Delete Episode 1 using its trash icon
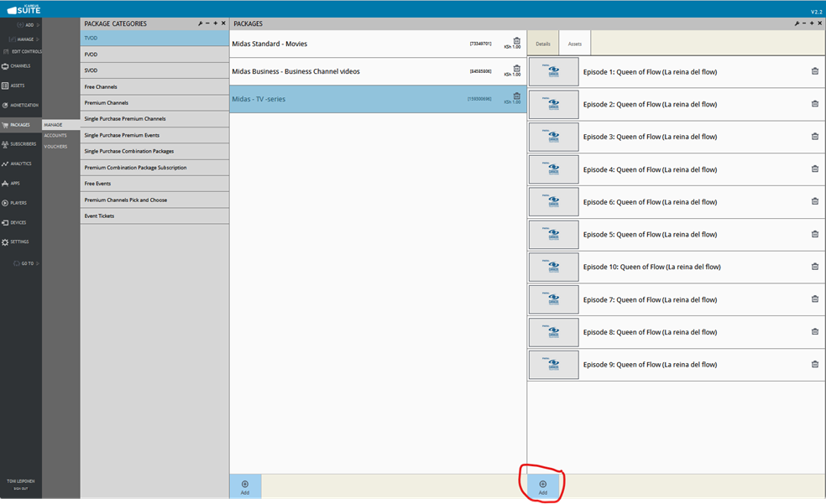 814,72
